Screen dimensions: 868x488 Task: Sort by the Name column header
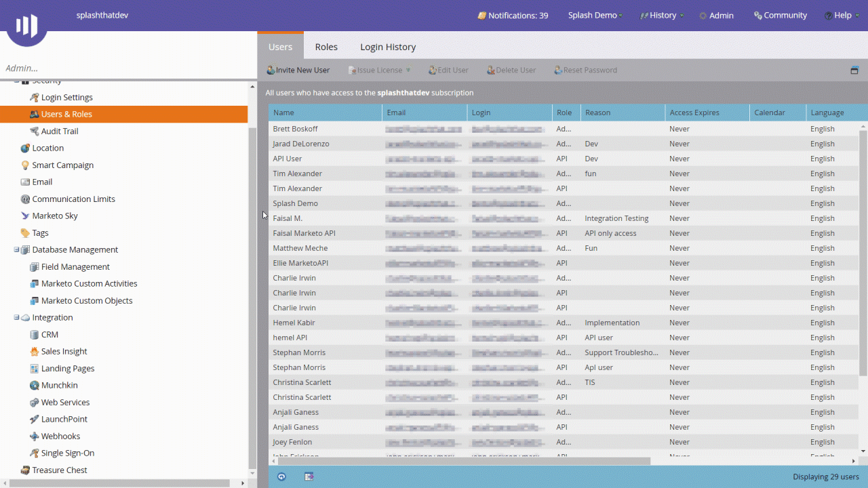(325, 113)
